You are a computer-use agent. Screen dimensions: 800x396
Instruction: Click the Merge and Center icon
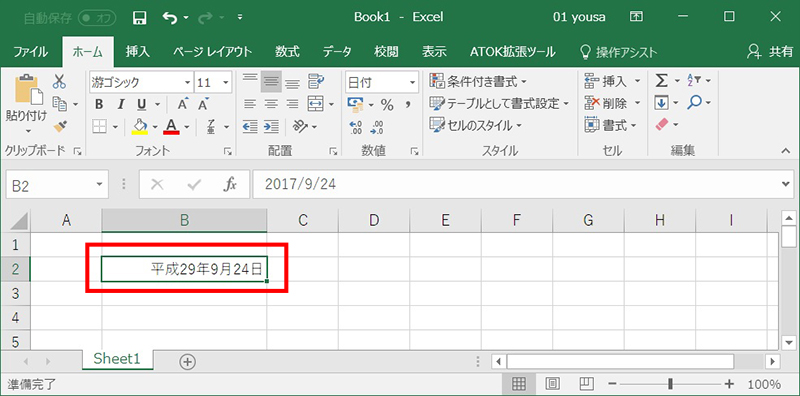(316, 104)
